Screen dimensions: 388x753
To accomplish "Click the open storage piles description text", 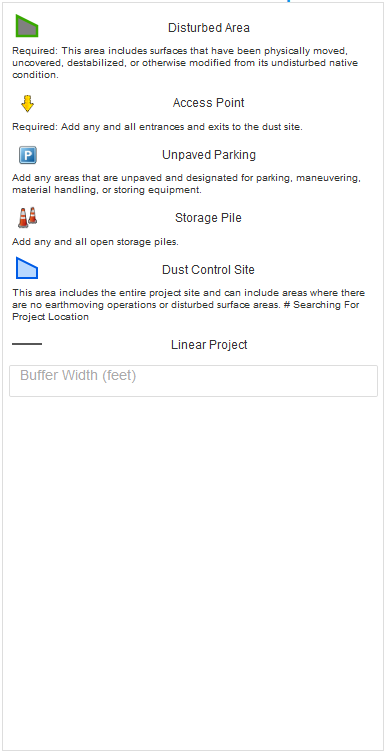I will point(95,242).
